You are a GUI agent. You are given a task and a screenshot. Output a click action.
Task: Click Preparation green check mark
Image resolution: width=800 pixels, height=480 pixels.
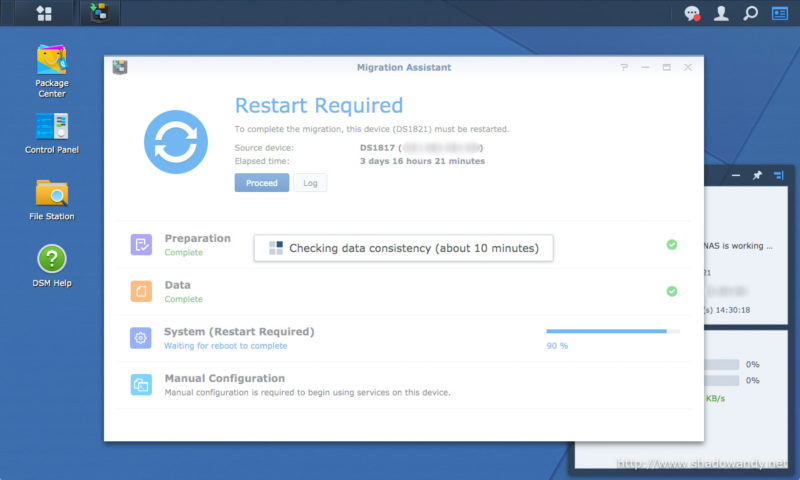pos(672,245)
